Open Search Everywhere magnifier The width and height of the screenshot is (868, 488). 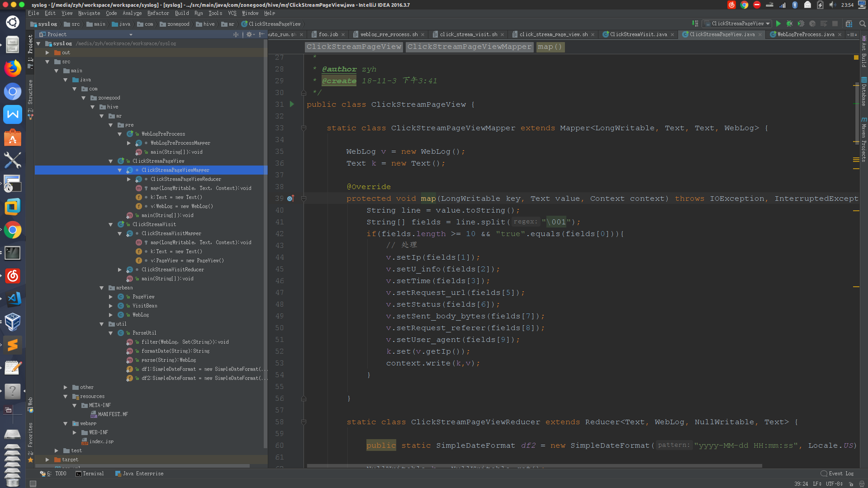862,24
